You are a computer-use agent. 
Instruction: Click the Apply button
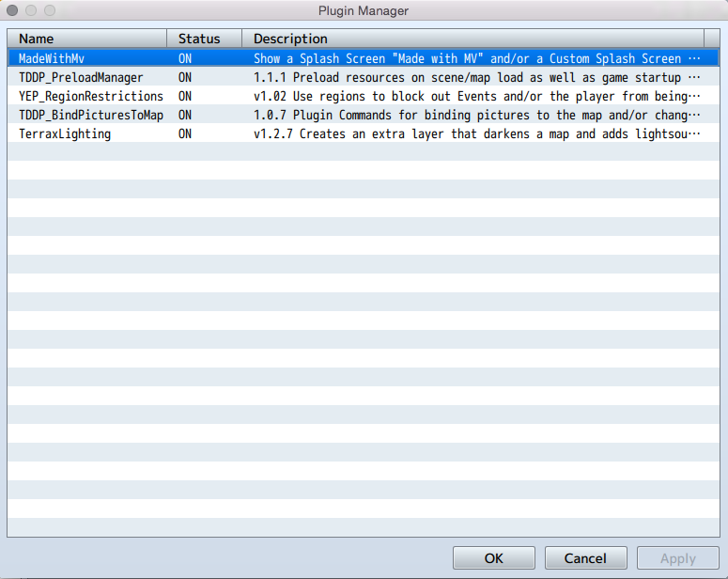pos(678,557)
